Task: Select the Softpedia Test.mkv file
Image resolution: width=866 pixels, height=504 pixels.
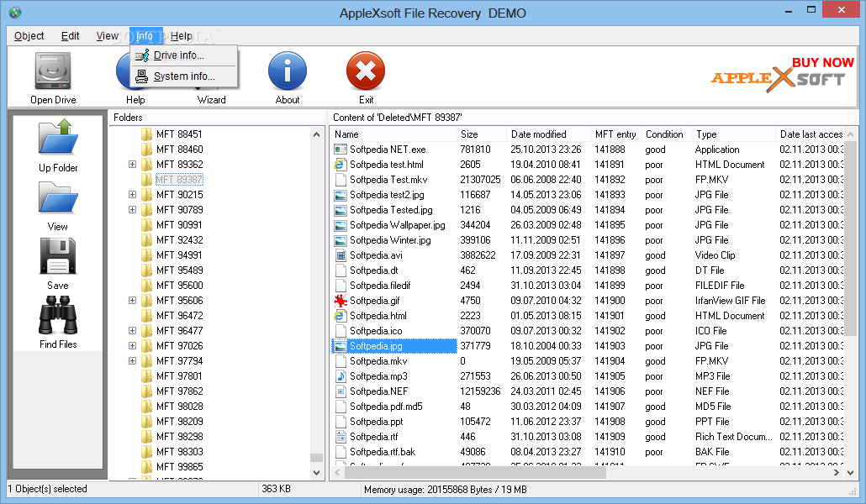Action: tap(388, 180)
